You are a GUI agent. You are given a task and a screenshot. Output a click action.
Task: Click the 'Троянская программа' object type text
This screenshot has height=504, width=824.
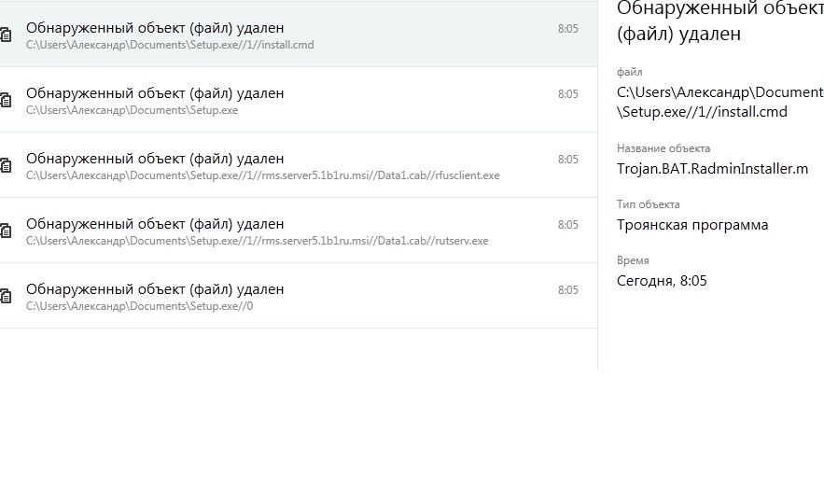692,225
